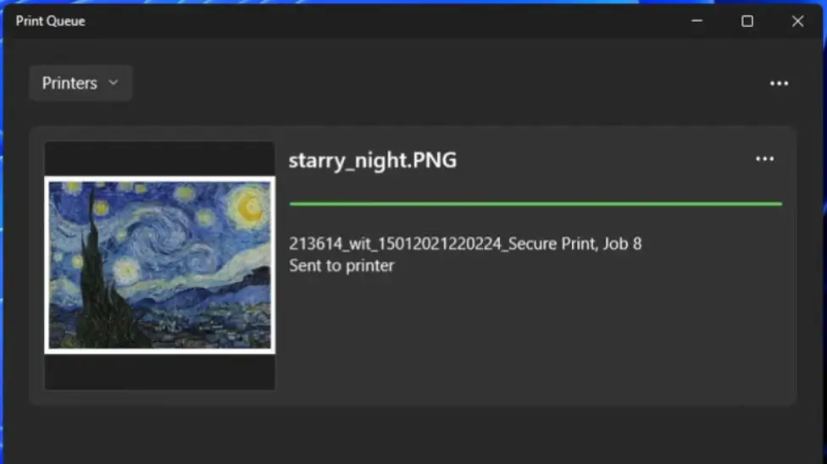Click the dark cypress tree in the preview
The width and height of the screenshot is (827, 464).
point(100,274)
